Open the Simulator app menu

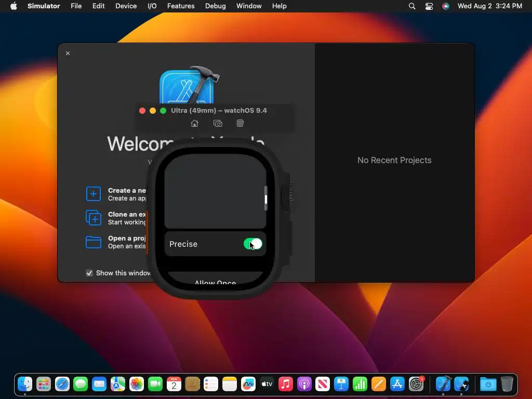coord(44,6)
